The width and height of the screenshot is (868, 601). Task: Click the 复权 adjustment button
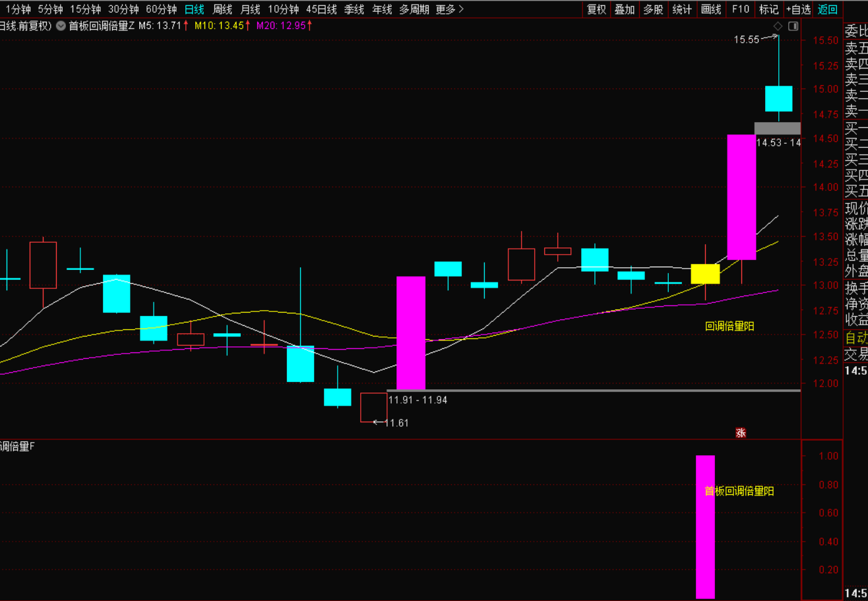point(596,9)
